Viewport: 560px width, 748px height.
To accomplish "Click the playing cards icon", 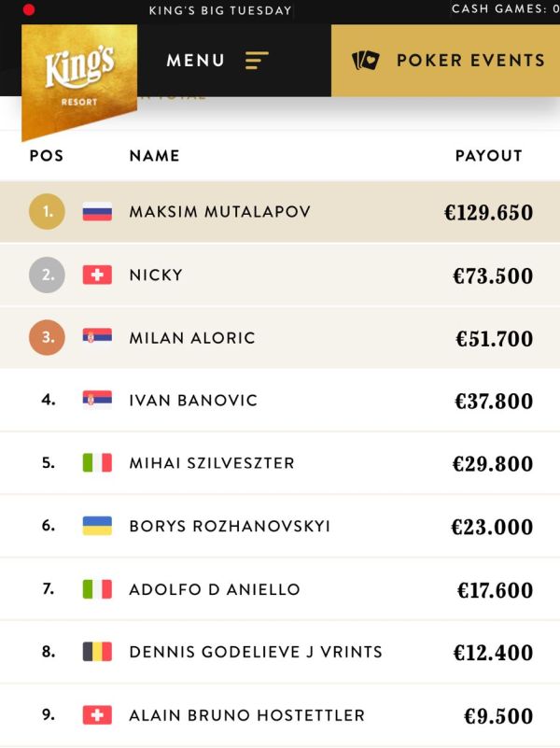I will [366, 61].
